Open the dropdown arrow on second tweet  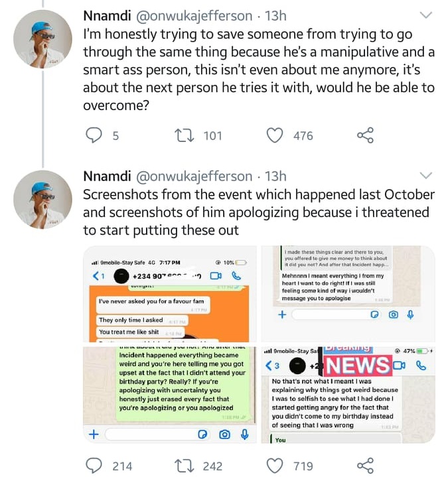(427, 176)
